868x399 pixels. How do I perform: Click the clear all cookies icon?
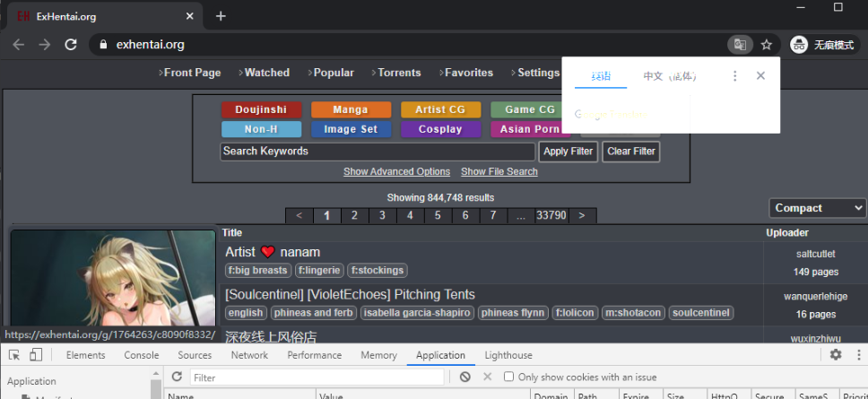465,377
